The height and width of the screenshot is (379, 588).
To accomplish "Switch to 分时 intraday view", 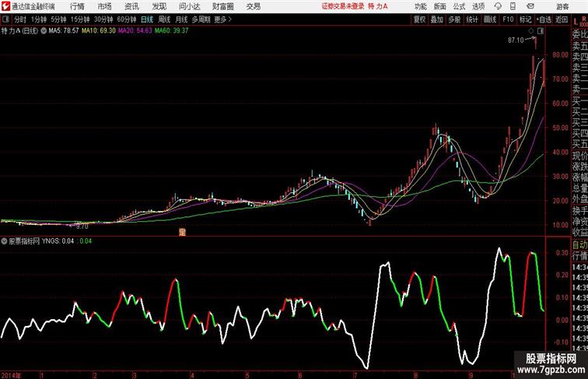I will tap(20, 19).
